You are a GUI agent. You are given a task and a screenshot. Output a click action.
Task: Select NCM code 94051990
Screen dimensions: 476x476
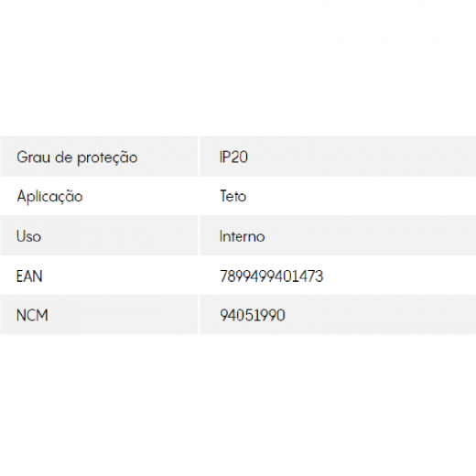tap(253, 315)
